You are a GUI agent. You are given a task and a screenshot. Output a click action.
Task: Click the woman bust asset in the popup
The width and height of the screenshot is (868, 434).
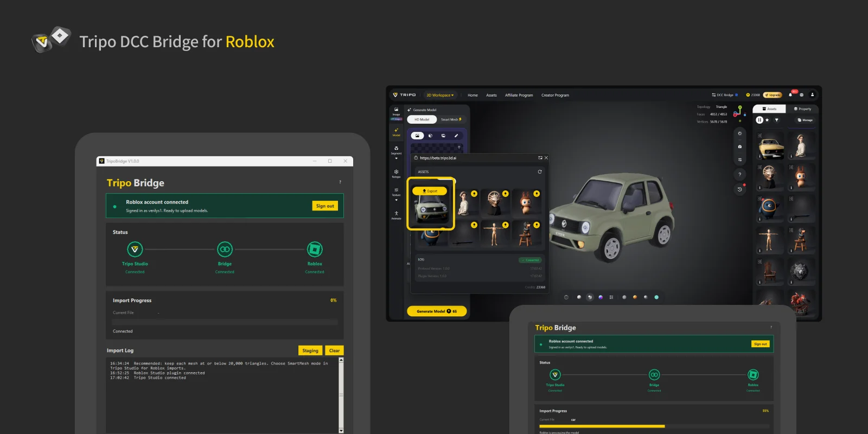pyautogui.click(x=464, y=203)
